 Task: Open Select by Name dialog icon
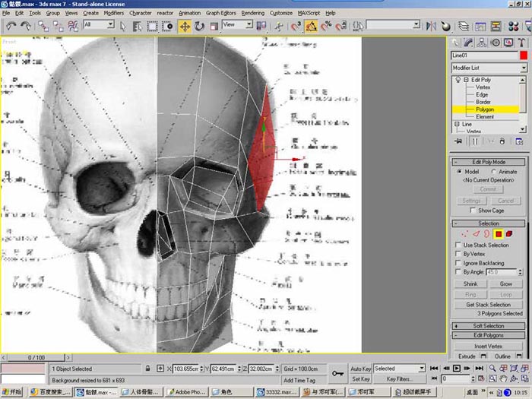click(137, 26)
